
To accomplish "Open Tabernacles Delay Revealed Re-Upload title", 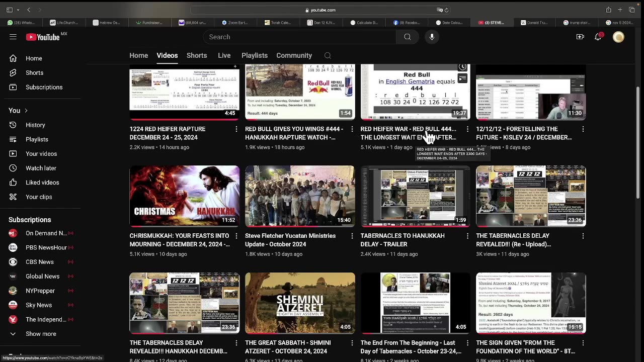I will [x=514, y=240].
